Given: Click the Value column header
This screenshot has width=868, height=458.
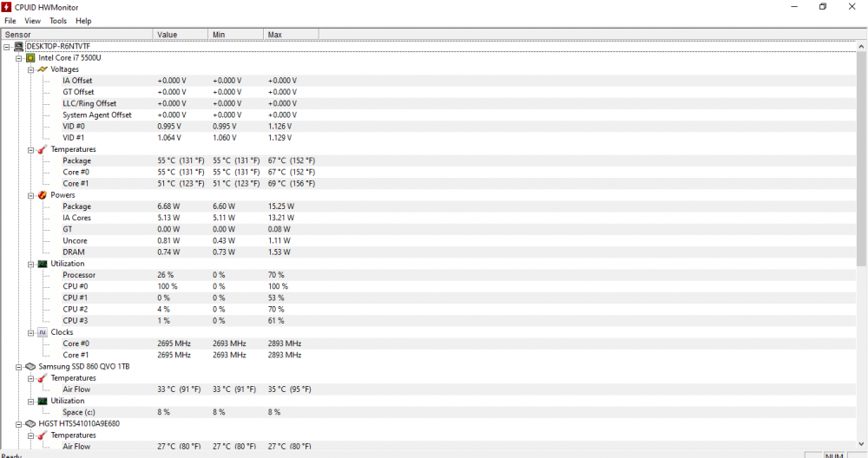Looking at the screenshot, I should click(x=180, y=35).
